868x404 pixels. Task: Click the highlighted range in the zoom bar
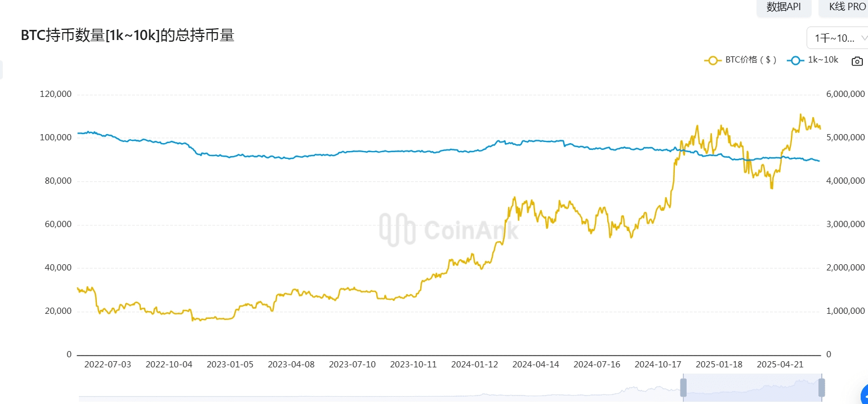752,388
